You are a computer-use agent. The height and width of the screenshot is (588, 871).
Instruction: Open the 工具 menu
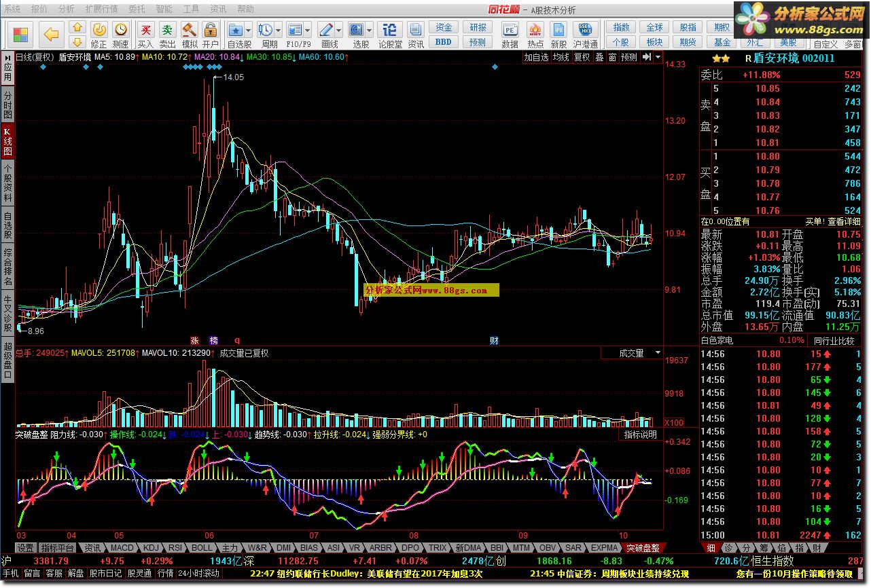[191, 9]
